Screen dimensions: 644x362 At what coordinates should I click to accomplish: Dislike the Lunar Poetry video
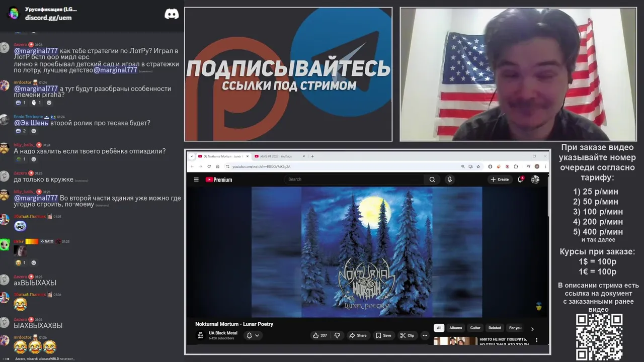tap(337, 335)
